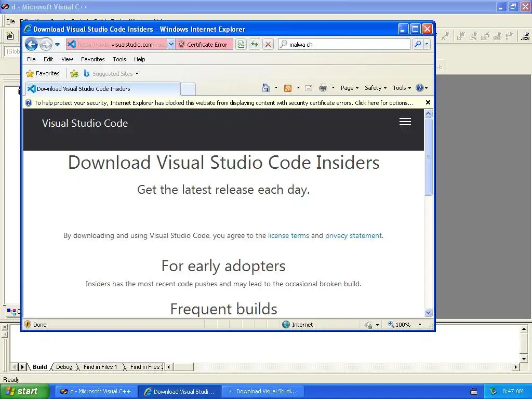Open the Favorites menu in menu bar
The width and height of the screenshot is (532, 399).
(x=92, y=59)
